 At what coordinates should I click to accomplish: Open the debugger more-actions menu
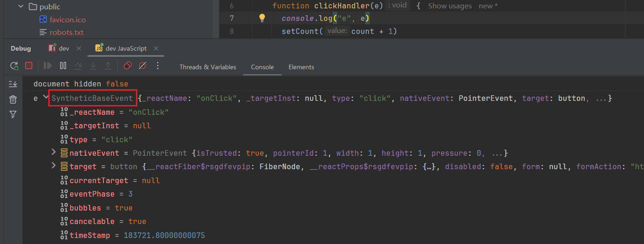point(158,66)
